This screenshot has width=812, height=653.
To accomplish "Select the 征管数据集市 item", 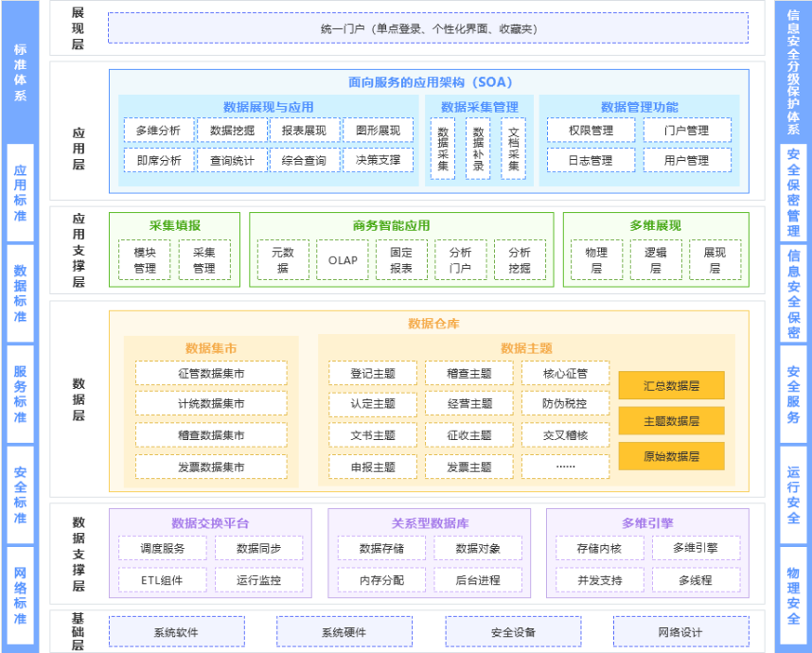I will (211, 374).
